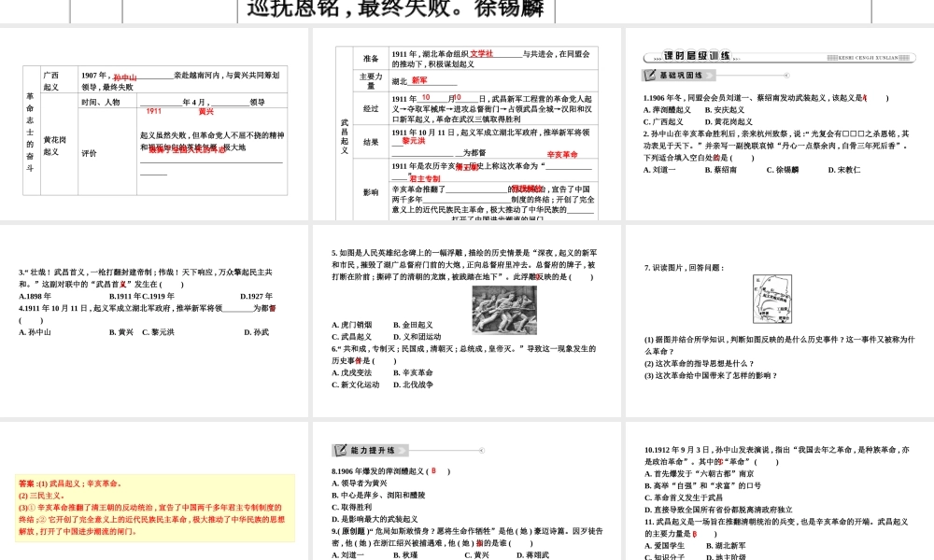Click the pencil icon beside 能力提升练
This screenshot has height=560, width=934.
pyautogui.click(x=340, y=450)
